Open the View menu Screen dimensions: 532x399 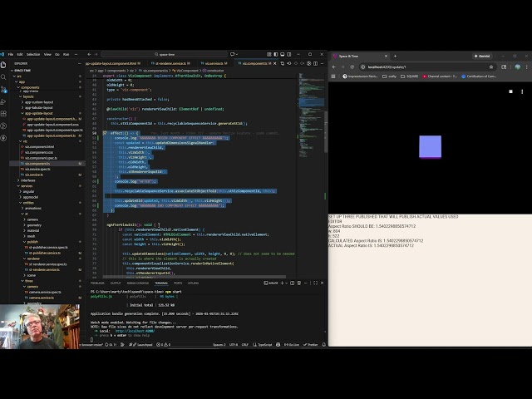(x=47, y=54)
